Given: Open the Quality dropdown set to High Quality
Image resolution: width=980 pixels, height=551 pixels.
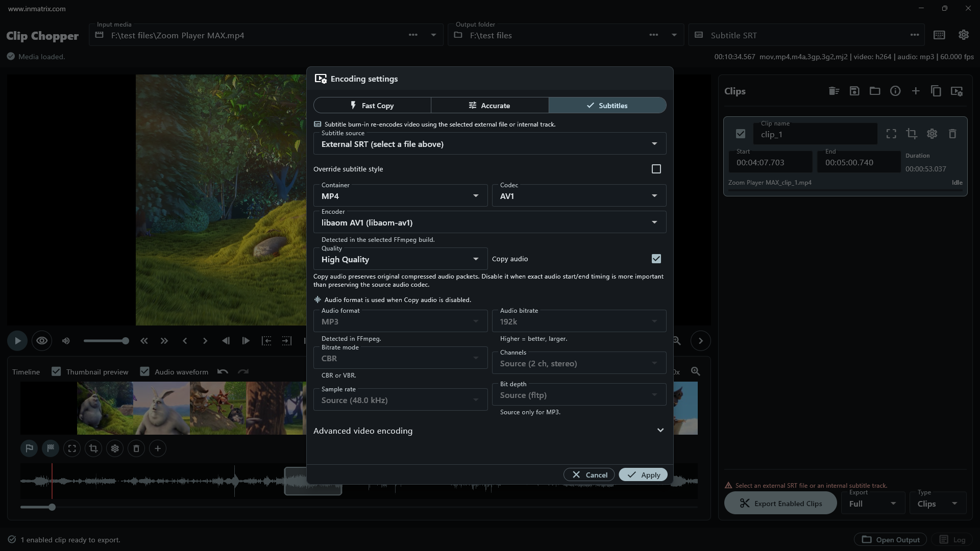Looking at the screenshot, I should (x=401, y=259).
